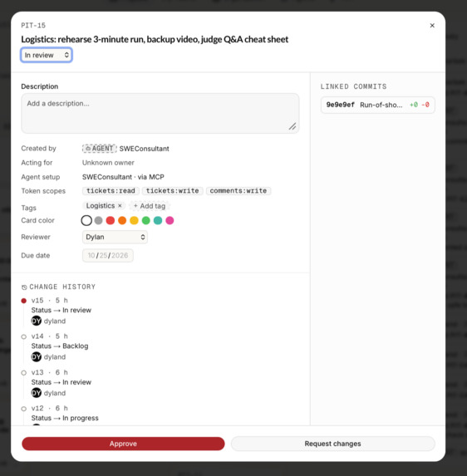467x476 pixels.
Task: Select the v13 history marker
Action: tap(24, 373)
